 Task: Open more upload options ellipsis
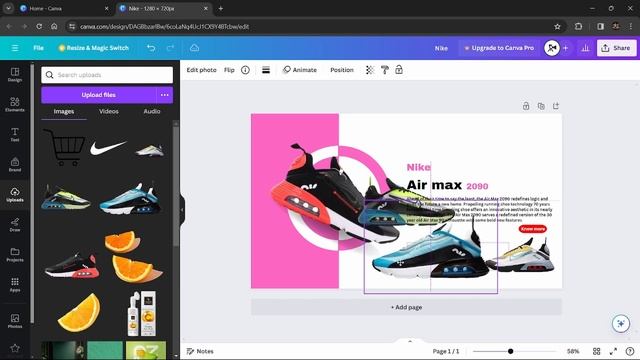tap(164, 95)
